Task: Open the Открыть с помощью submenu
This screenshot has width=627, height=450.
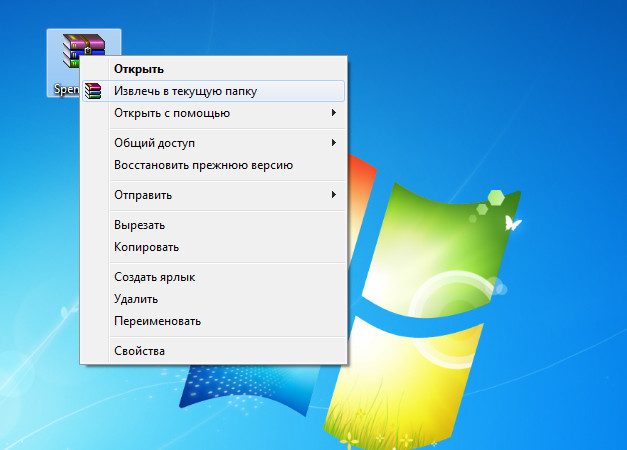Action: [x=213, y=113]
